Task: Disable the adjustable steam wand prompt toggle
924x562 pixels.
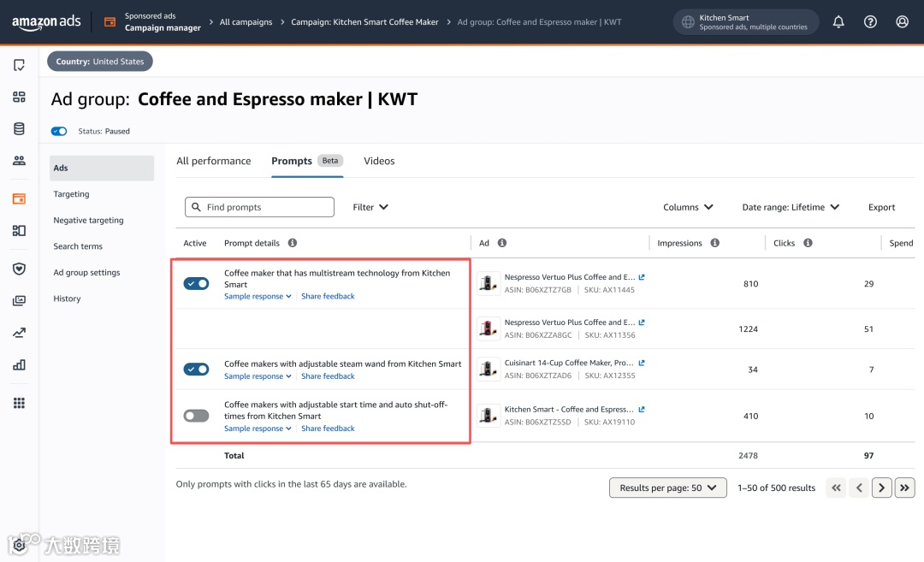Action: point(196,370)
